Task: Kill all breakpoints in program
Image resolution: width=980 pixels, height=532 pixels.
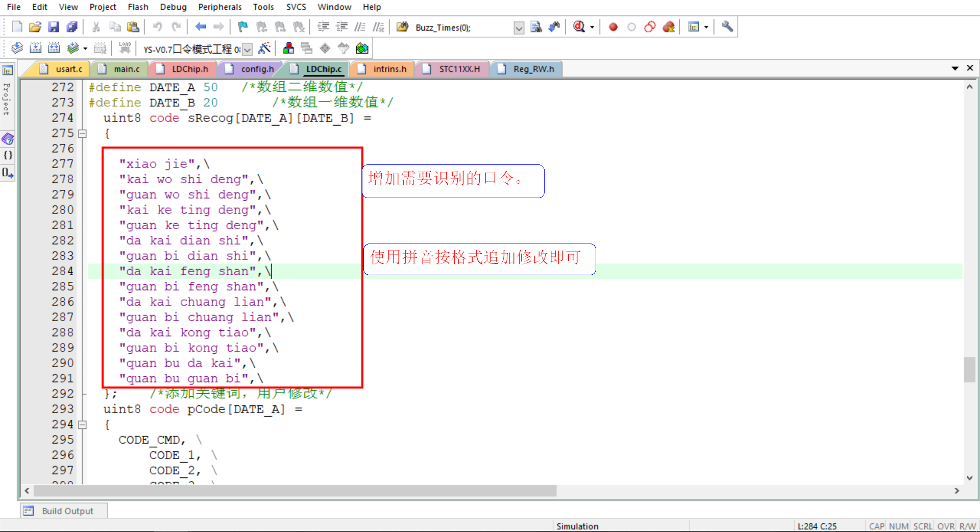Action: [669, 27]
